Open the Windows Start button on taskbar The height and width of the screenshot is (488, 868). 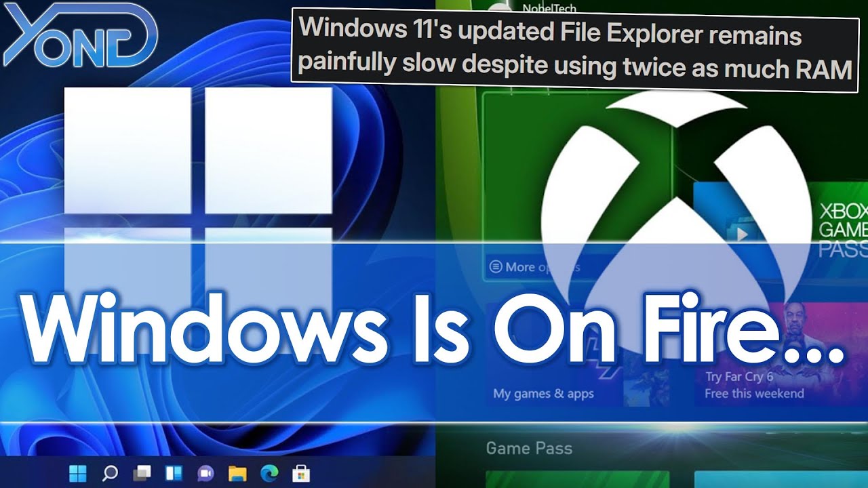click(x=79, y=472)
